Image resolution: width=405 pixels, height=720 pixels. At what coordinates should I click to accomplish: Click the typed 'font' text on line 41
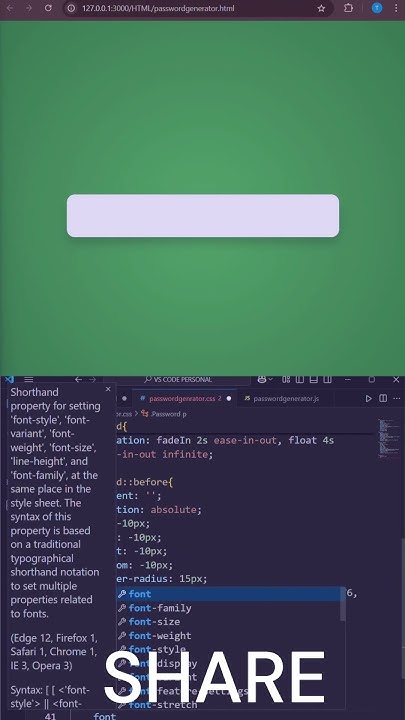tap(104, 716)
